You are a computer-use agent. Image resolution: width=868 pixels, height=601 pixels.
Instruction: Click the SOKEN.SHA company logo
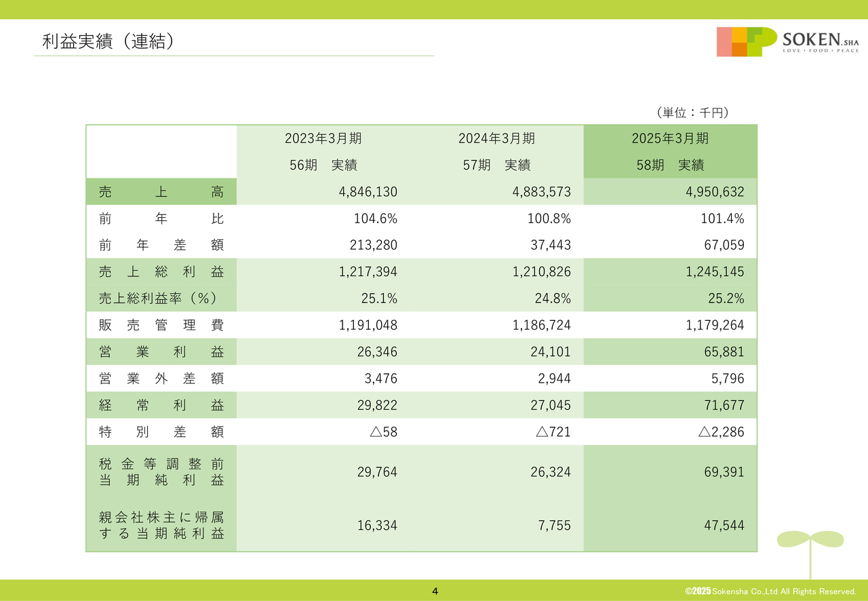pyautogui.click(x=821, y=39)
